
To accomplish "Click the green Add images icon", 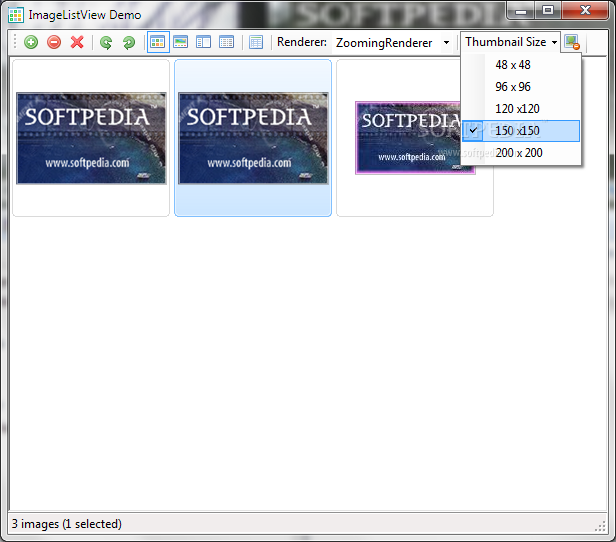I will (x=31, y=42).
